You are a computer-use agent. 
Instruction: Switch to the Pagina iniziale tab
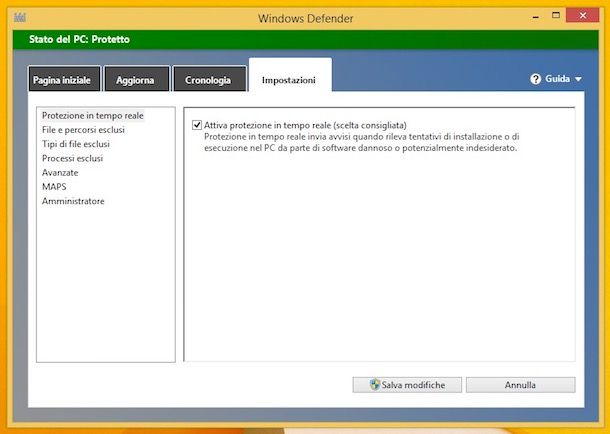65,79
